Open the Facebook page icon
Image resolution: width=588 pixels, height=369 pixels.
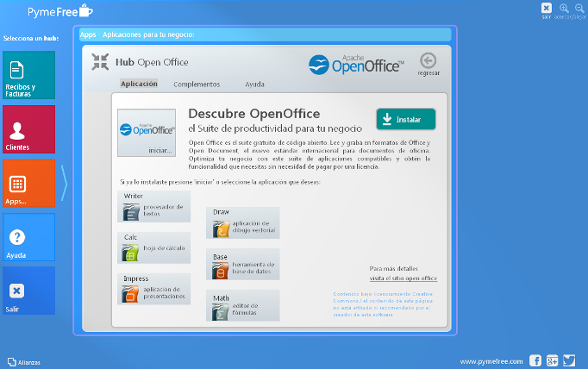tap(535, 360)
